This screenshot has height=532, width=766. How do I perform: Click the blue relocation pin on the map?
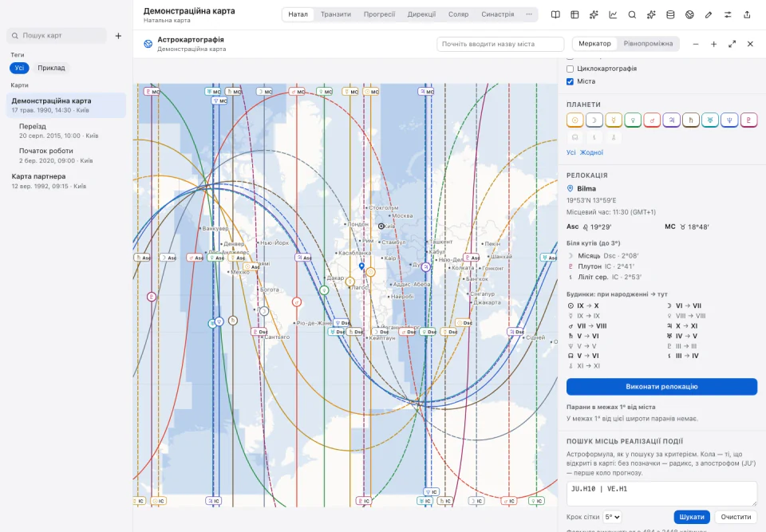pos(361,266)
